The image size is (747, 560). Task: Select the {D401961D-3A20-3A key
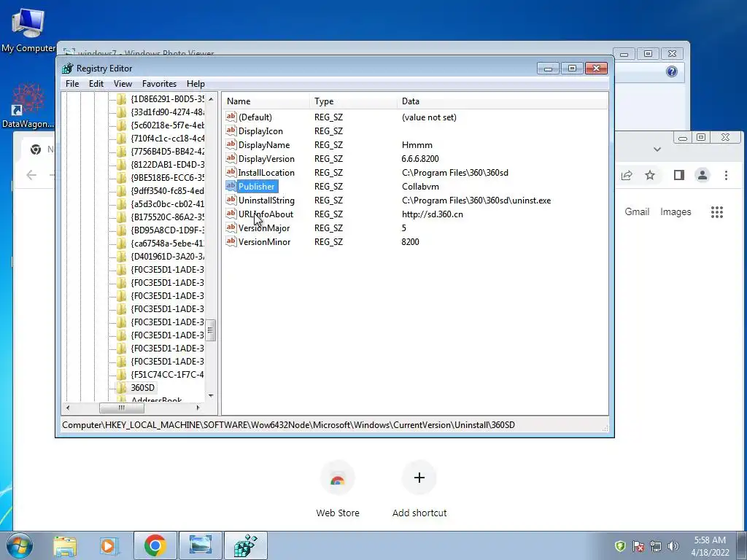coord(167,256)
